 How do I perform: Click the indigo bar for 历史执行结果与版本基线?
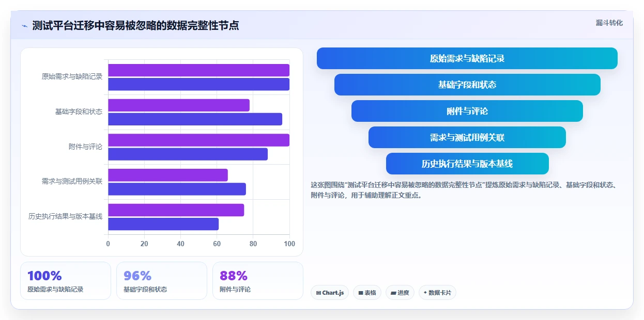point(163,224)
